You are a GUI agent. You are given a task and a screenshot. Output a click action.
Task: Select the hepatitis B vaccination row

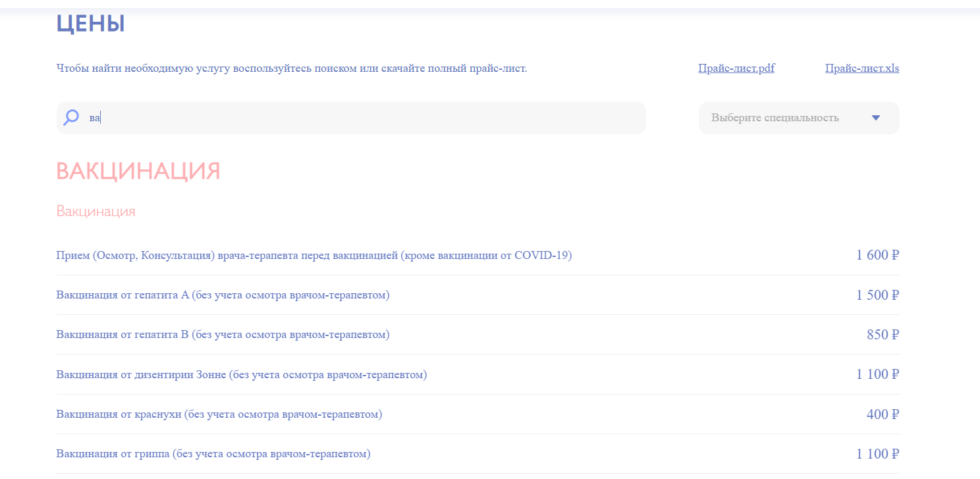click(223, 335)
